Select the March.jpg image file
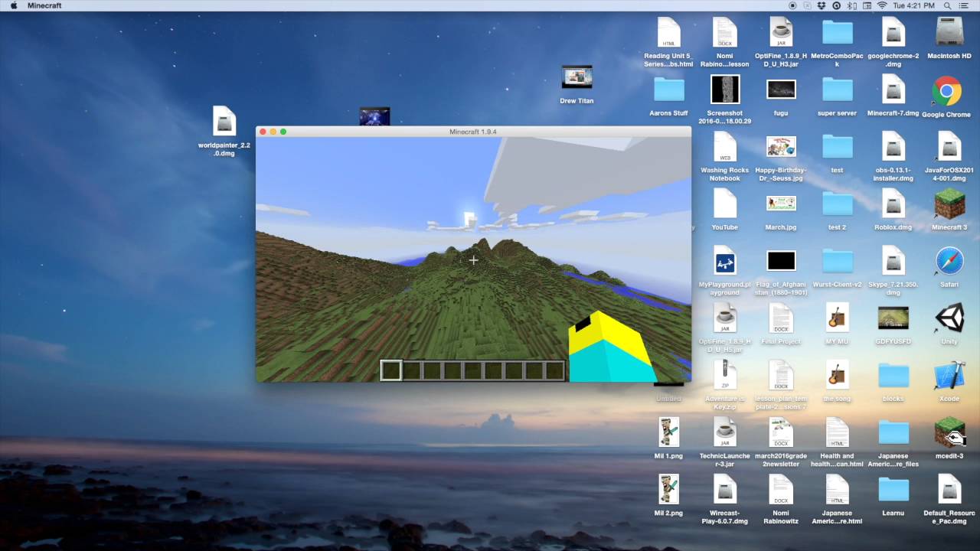 [781, 204]
